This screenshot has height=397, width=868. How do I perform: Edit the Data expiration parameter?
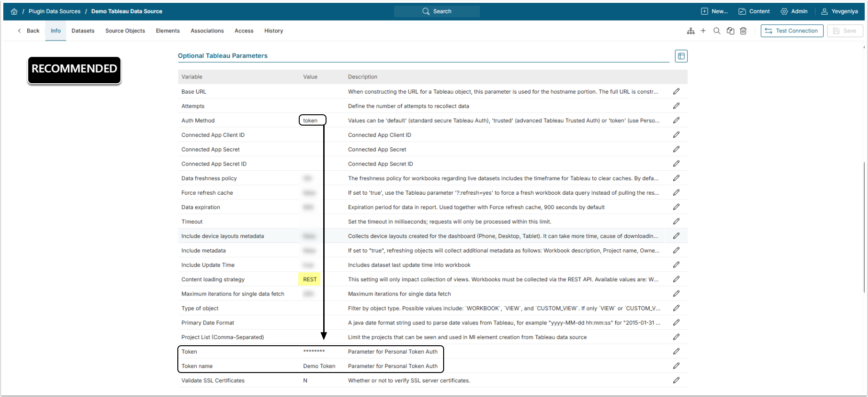click(676, 207)
